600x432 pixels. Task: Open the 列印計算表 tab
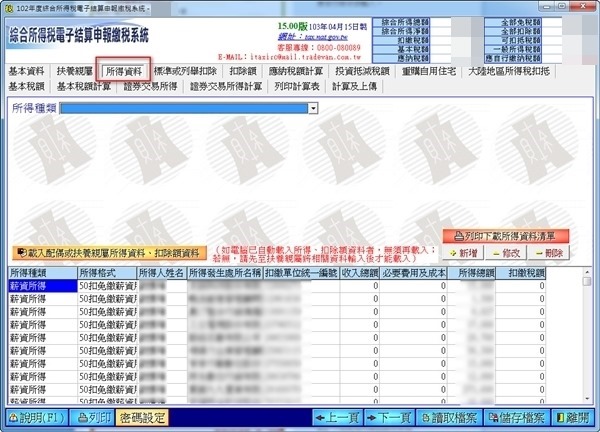point(297,86)
